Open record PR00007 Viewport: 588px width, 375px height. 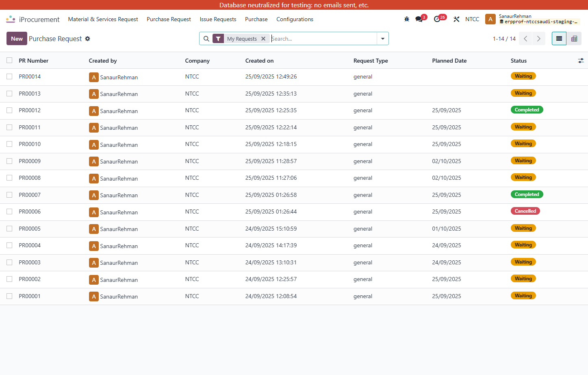tap(30, 195)
